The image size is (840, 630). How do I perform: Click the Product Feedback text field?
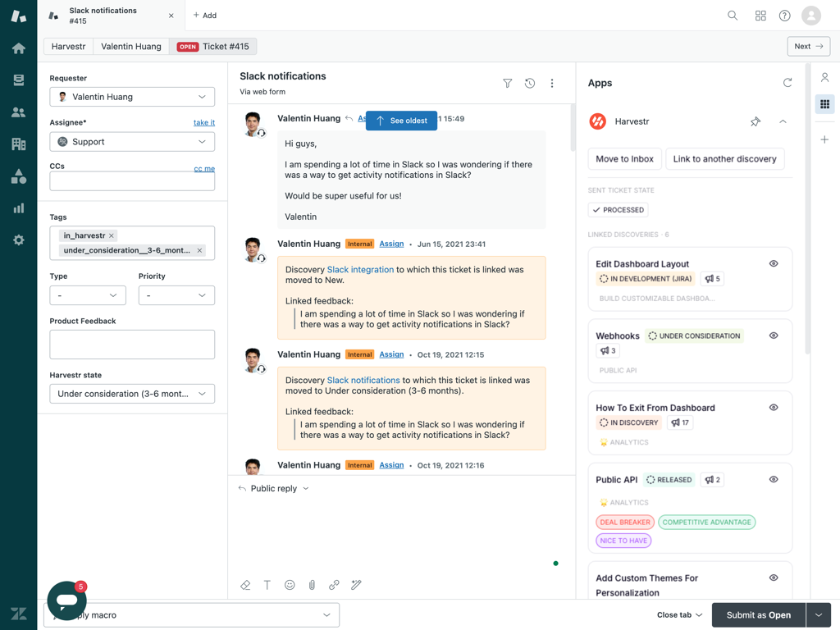coord(132,345)
